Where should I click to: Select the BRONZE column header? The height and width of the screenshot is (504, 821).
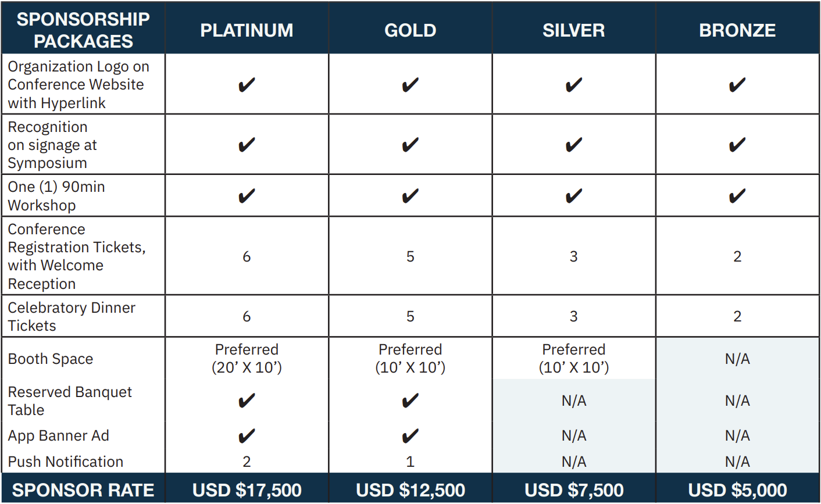737,30
